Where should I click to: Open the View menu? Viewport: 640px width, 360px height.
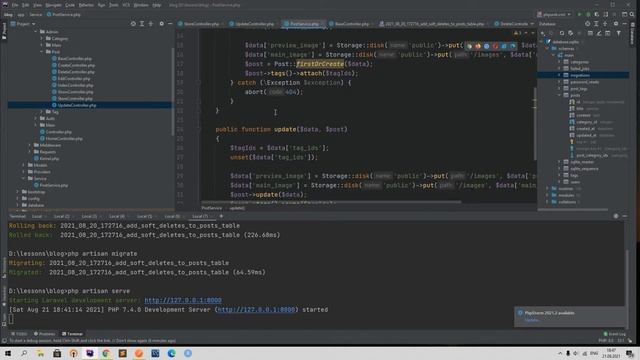point(37,5)
